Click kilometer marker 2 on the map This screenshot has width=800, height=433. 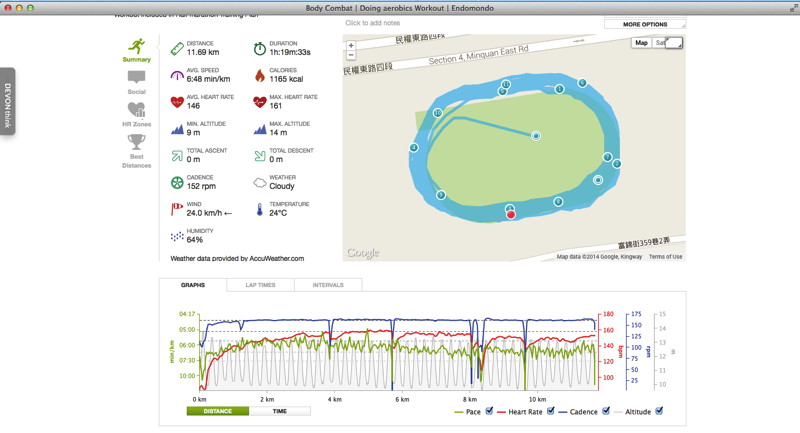click(617, 164)
